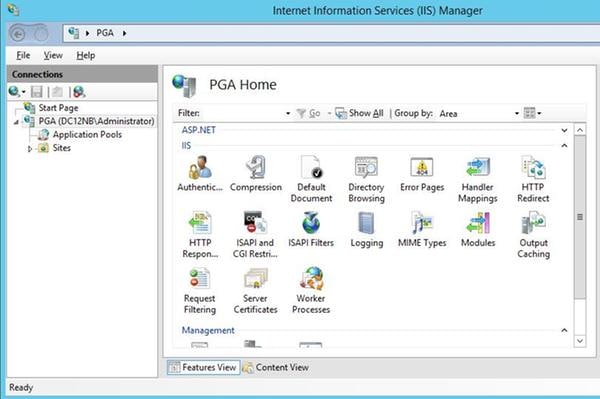Viewport: 600px width, 399px height.
Task: Open the Compression feature
Action: (256, 174)
